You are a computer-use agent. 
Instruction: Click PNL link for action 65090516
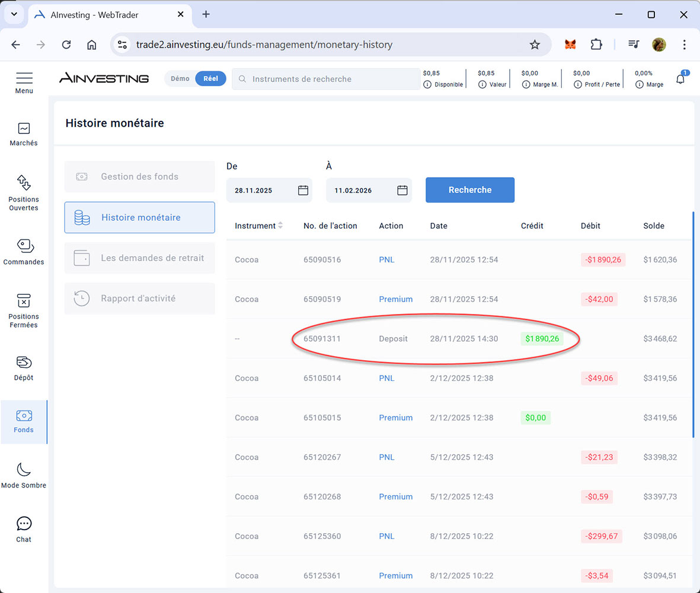386,259
